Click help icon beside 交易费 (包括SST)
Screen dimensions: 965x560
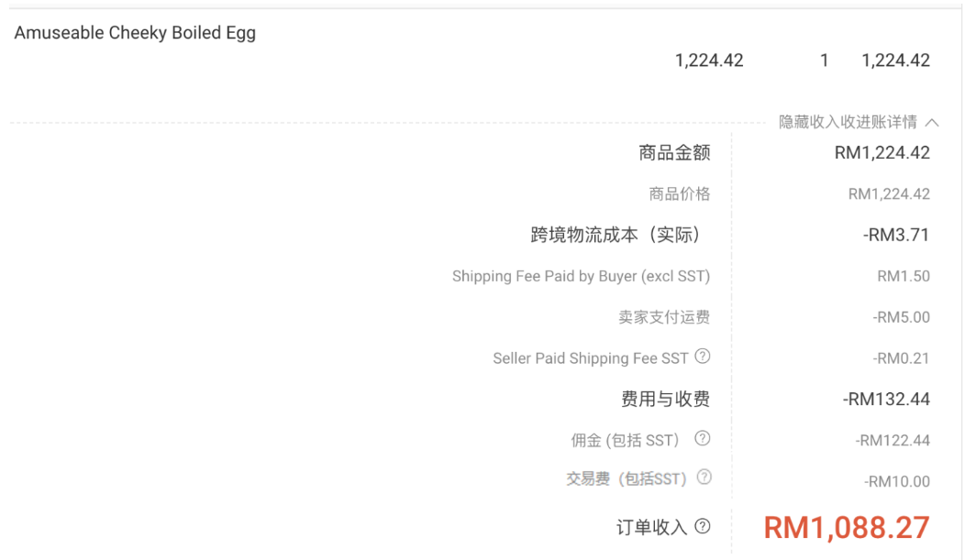[x=704, y=477]
